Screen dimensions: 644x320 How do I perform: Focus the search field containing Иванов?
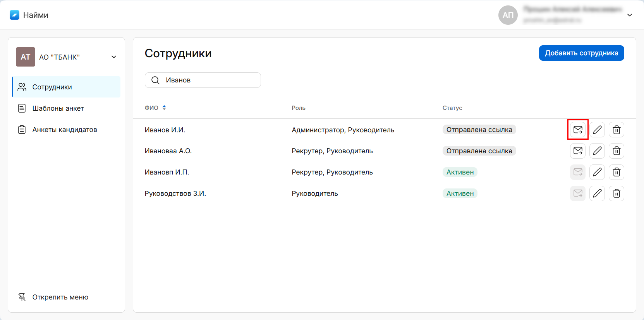click(209, 80)
